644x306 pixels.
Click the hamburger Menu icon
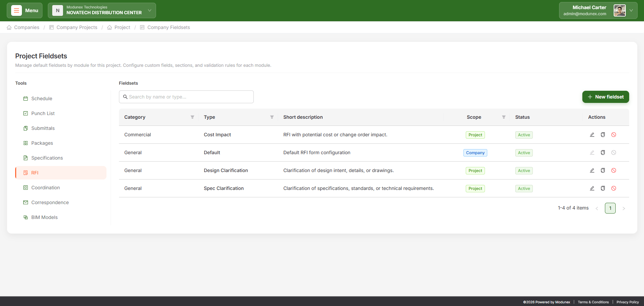17,10
